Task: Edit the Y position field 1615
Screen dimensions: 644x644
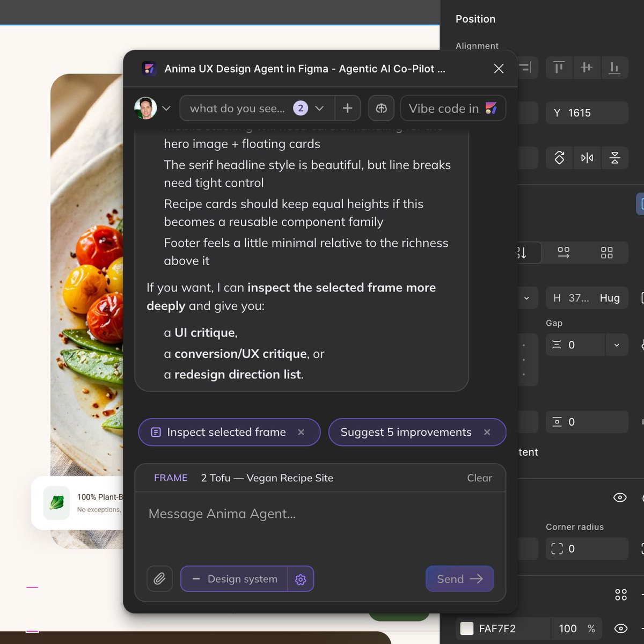Action: [x=587, y=113]
